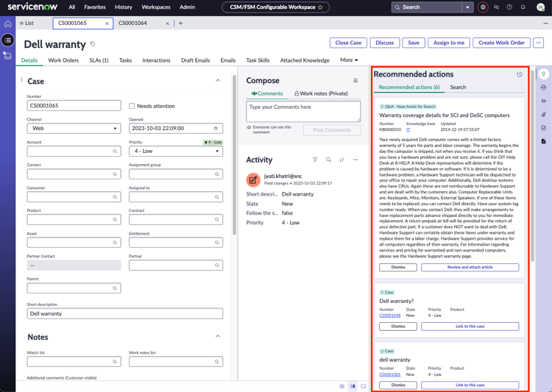This screenshot has width=552, height=392.
Task: Open the Workspaces menu
Action: pos(156,7)
